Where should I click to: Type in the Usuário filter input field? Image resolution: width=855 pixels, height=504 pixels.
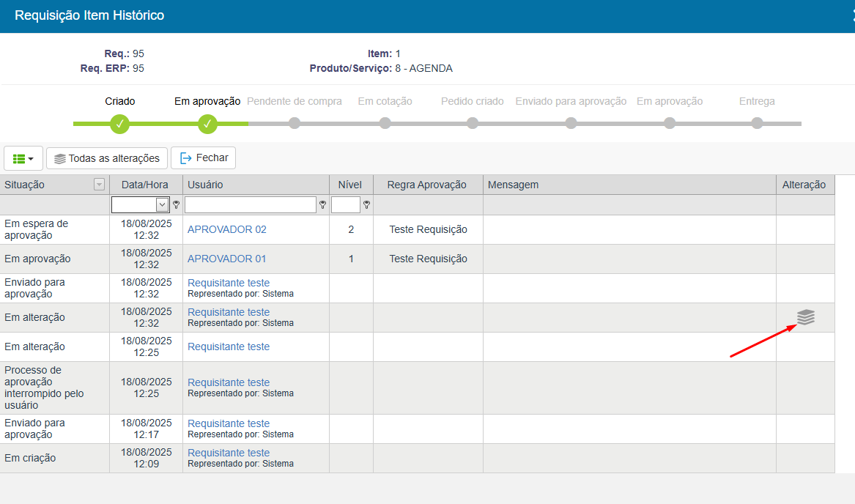pyautogui.click(x=250, y=205)
